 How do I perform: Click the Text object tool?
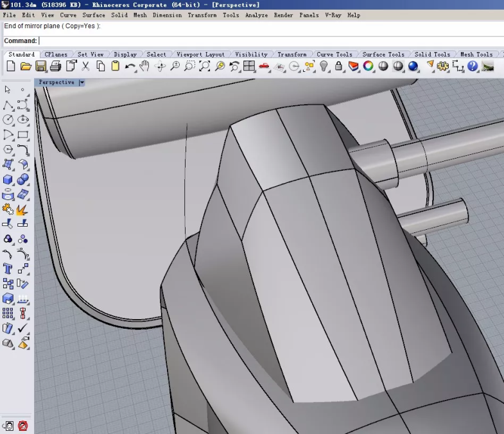pos(8,268)
